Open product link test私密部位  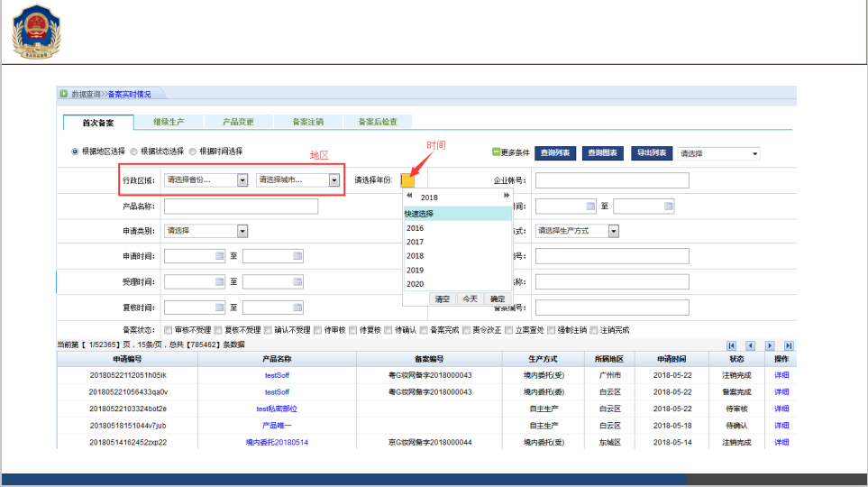277,409
